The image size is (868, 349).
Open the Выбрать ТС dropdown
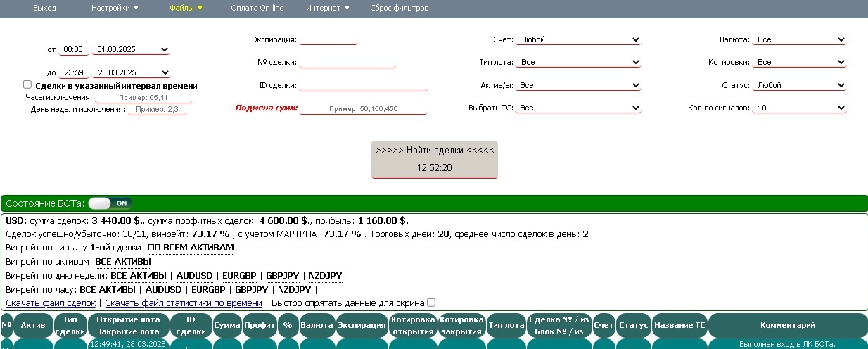[578, 108]
